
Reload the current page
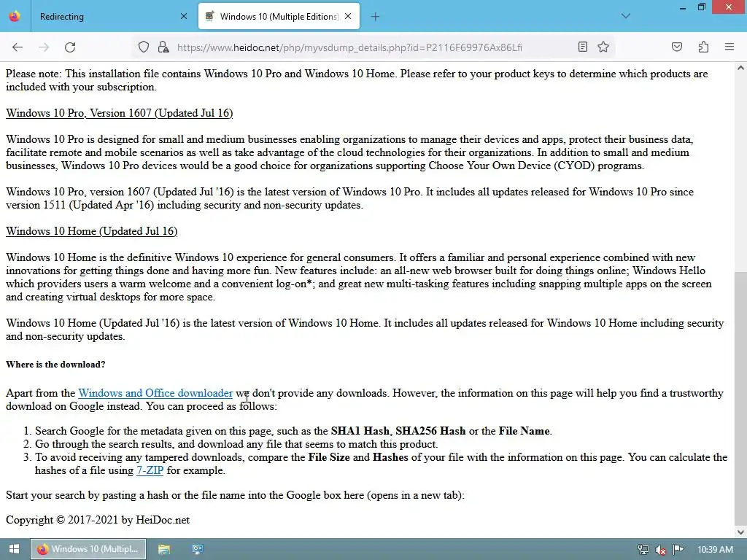(x=70, y=47)
